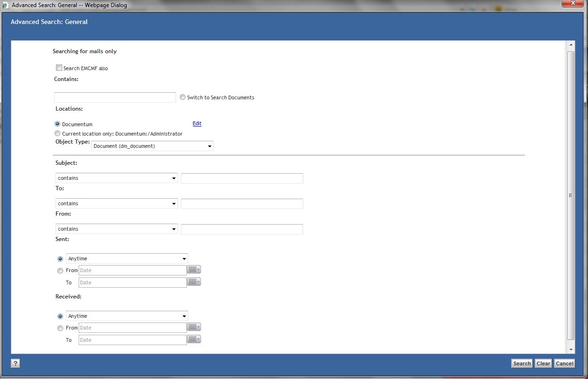The height and width of the screenshot is (379, 588).
Task: Click the Clear button
Action: click(543, 363)
